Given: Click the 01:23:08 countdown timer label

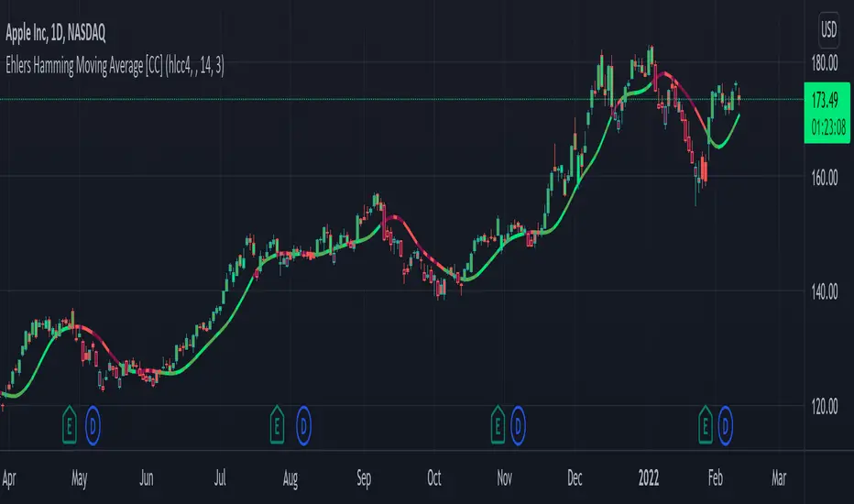Looking at the screenshot, I should [x=827, y=128].
